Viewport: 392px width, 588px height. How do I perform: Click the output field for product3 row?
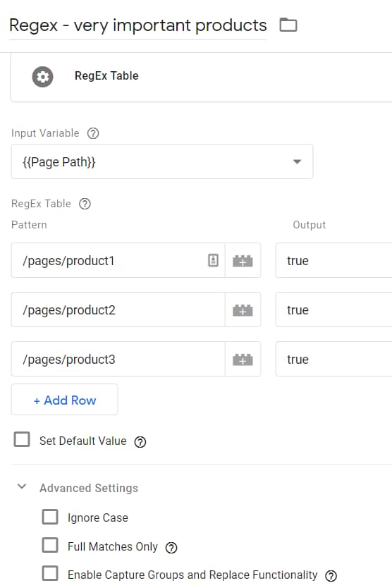333,360
